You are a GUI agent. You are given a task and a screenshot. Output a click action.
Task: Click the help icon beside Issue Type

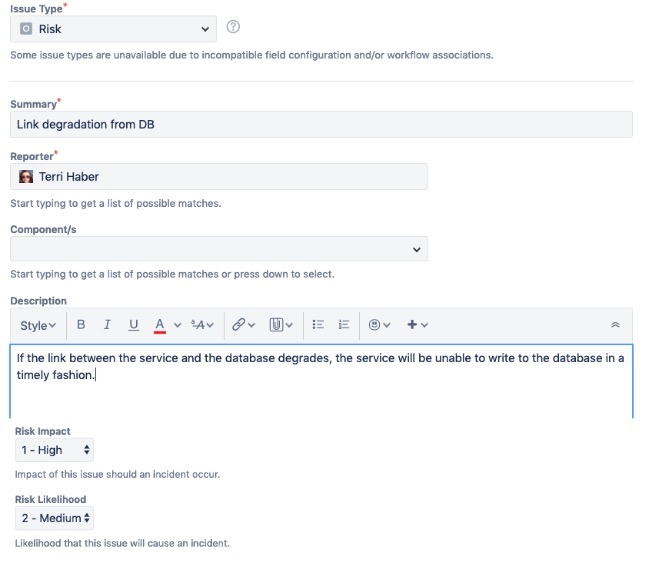click(233, 27)
